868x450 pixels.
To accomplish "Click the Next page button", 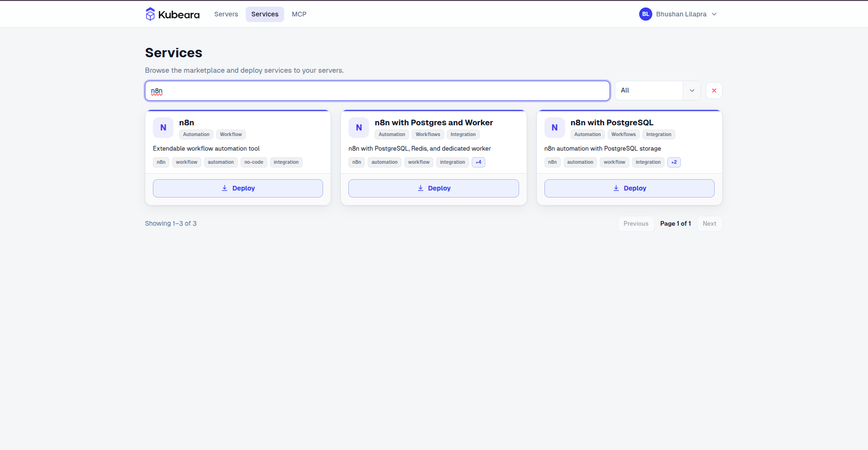I will click(709, 224).
